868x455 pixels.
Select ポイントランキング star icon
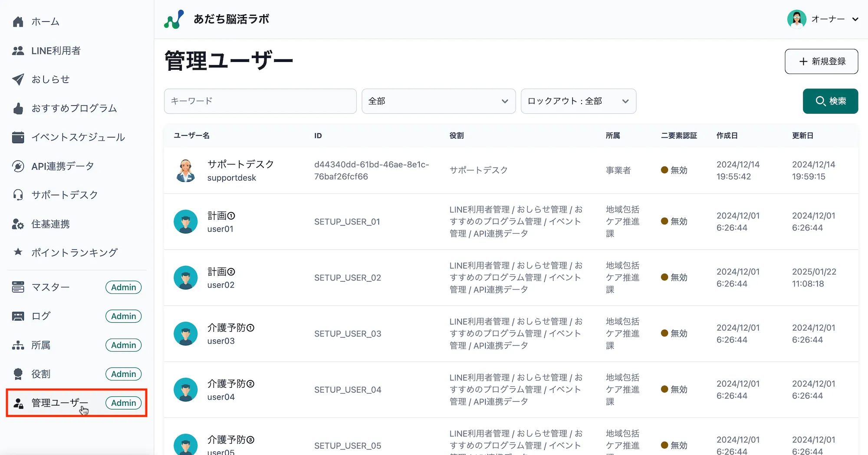click(x=18, y=252)
